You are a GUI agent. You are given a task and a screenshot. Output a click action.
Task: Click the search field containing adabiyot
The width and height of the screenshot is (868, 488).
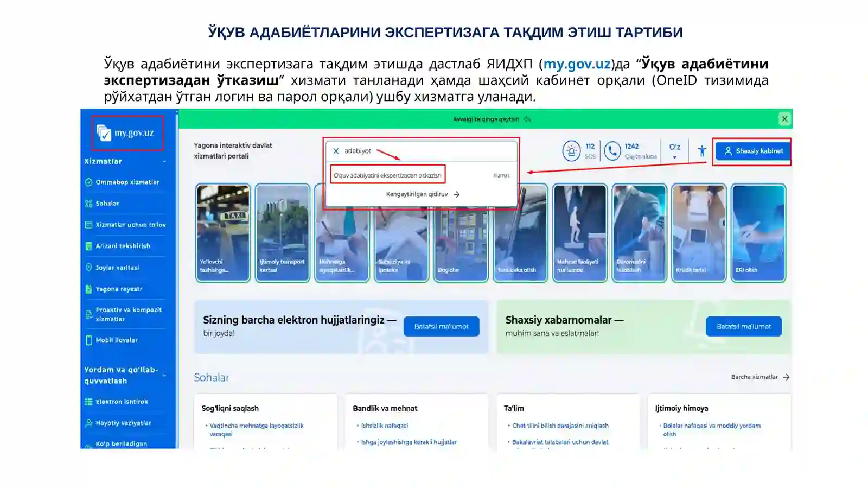pyautogui.click(x=421, y=151)
